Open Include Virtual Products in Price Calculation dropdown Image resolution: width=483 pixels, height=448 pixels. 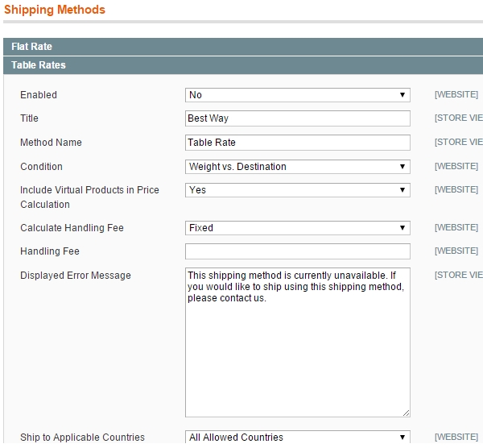[x=298, y=190]
